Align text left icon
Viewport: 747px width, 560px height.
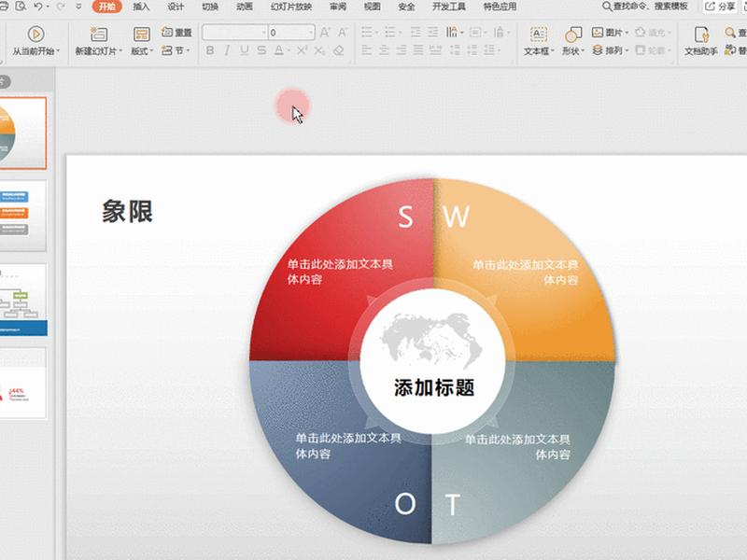366,50
